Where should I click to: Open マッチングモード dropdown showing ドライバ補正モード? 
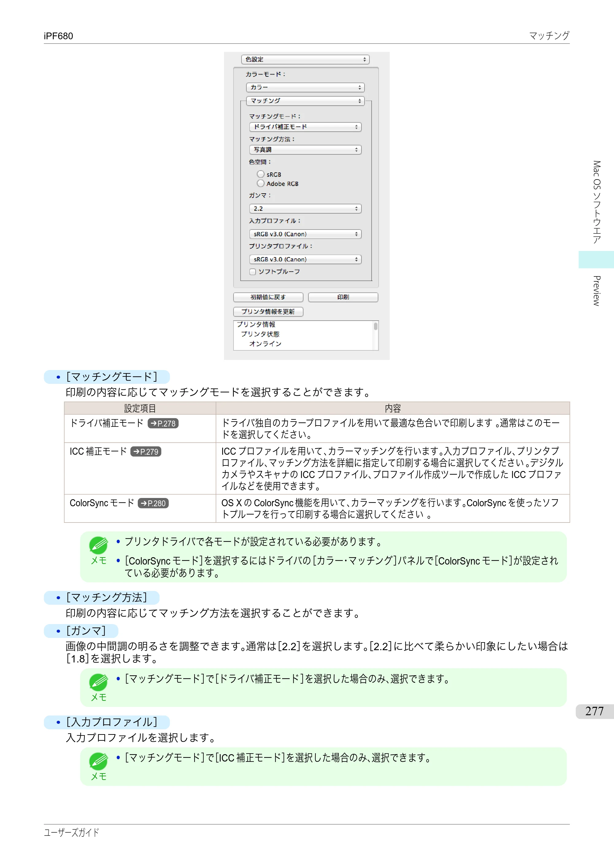pyautogui.click(x=305, y=127)
